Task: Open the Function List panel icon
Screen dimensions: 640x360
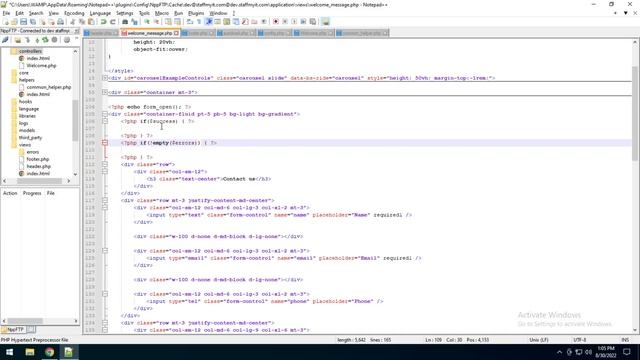Action: tap(245, 22)
